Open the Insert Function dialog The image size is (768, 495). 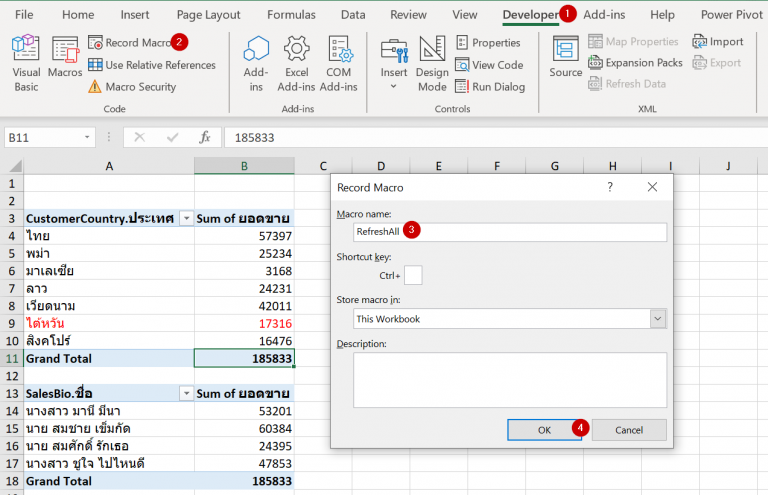click(x=205, y=138)
